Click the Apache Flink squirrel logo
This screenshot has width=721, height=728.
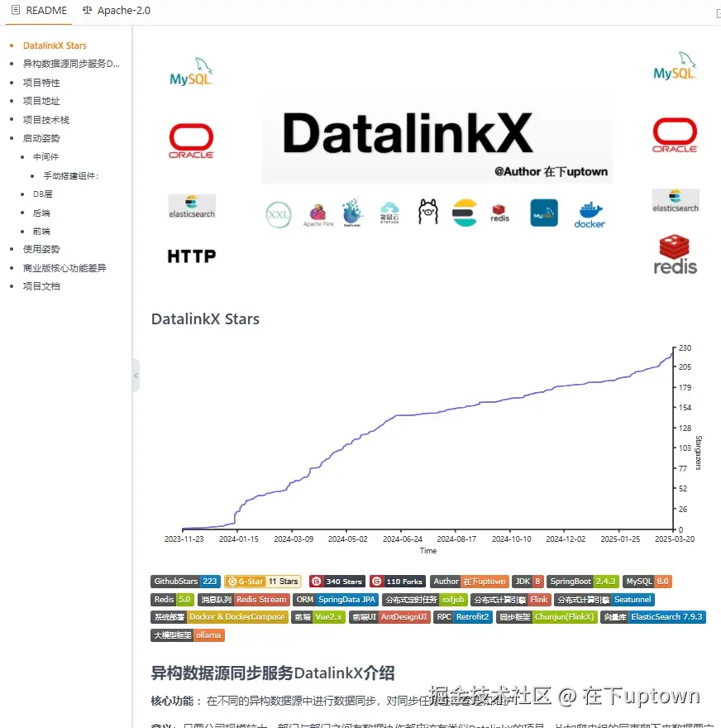point(318,213)
